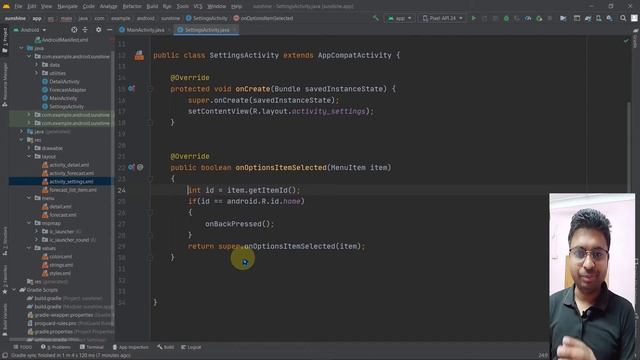Click the locate/select opened file icon in Project panel

pos(74,30)
